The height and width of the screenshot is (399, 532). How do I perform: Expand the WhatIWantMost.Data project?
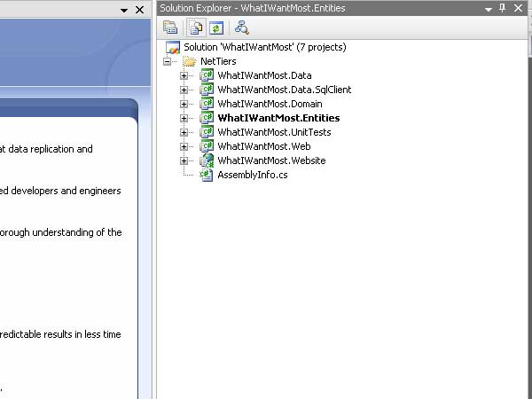pyautogui.click(x=184, y=75)
